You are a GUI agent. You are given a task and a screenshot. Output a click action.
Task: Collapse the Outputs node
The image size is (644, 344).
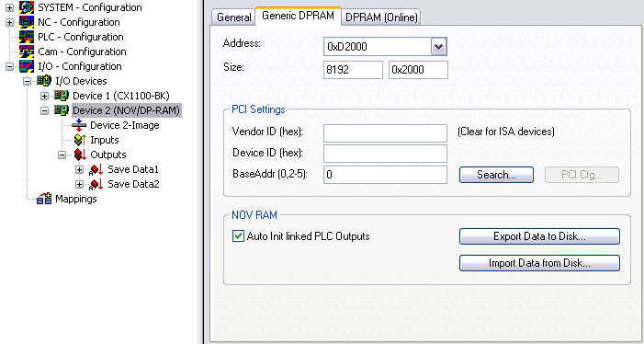point(62,155)
